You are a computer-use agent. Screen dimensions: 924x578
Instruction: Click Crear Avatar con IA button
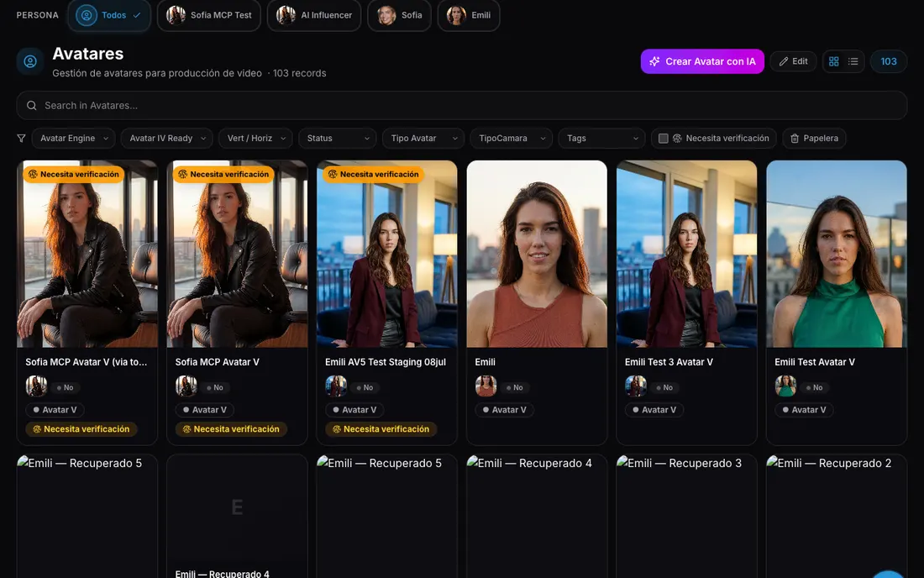702,61
